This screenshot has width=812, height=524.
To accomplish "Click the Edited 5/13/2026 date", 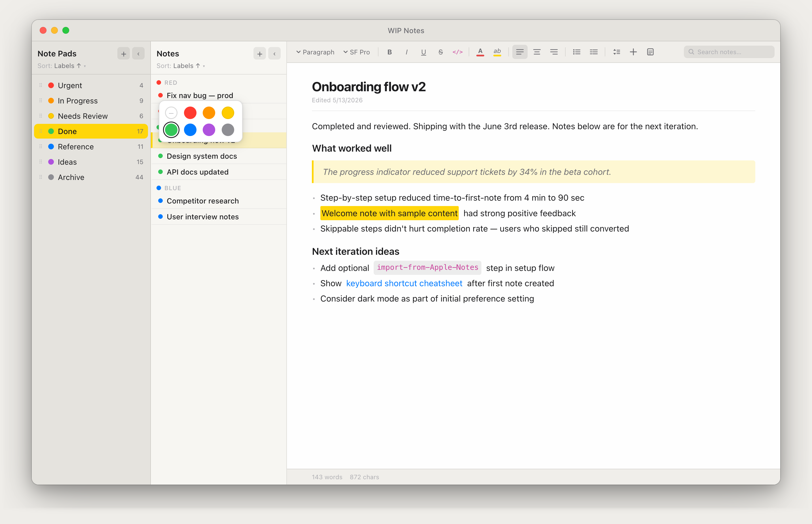I will (337, 100).
